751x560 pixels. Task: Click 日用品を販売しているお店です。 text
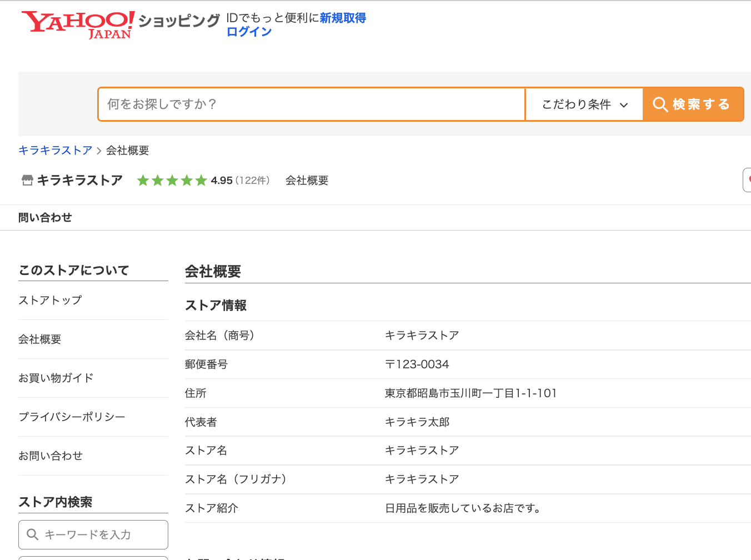coord(463,508)
